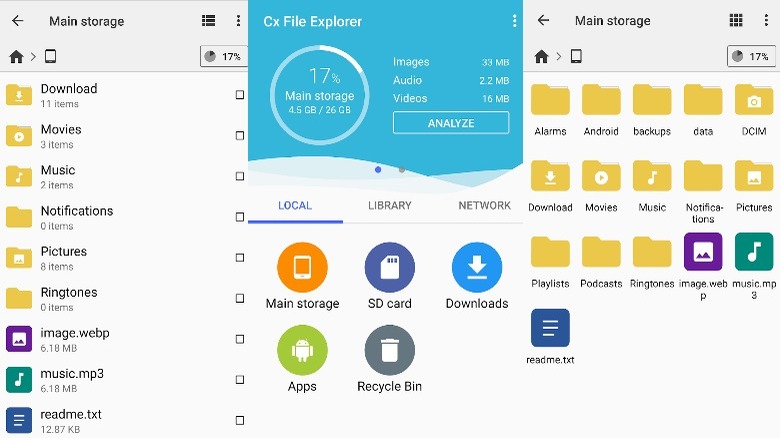
Task: Check the music.mp3 row checkbox
Action: click(240, 380)
